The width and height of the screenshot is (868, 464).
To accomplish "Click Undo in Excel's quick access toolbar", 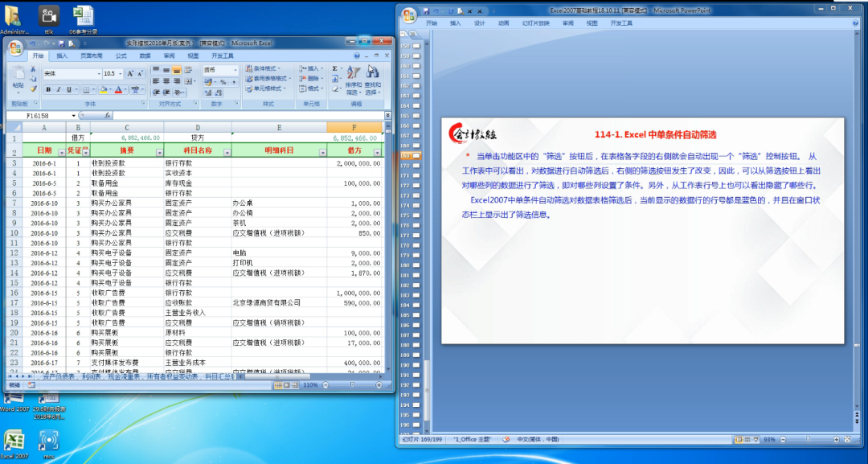I will pos(33,43).
